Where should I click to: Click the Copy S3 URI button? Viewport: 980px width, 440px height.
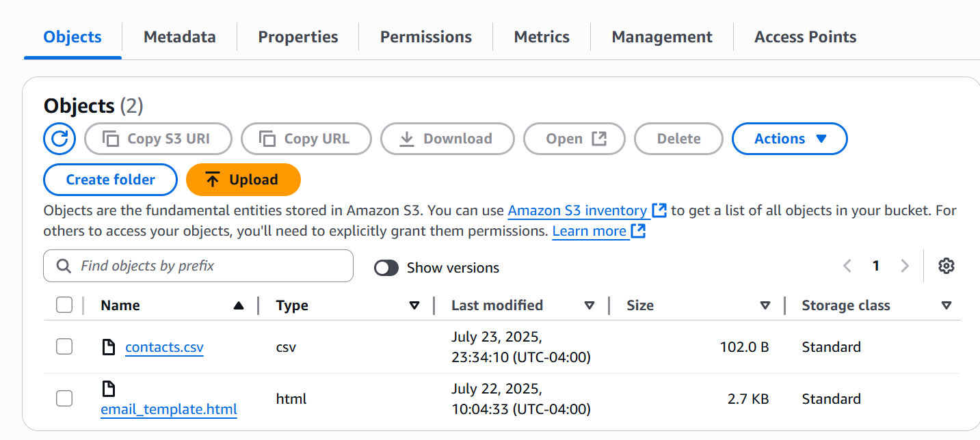click(x=158, y=139)
